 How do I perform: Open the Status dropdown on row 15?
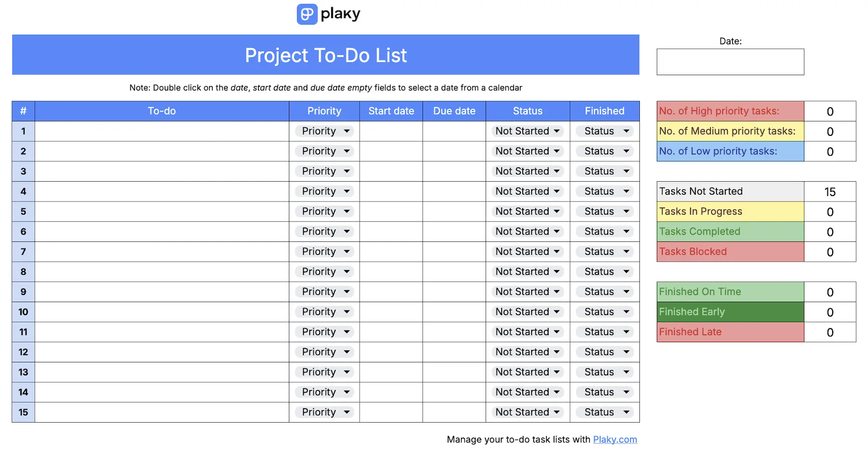click(x=527, y=412)
